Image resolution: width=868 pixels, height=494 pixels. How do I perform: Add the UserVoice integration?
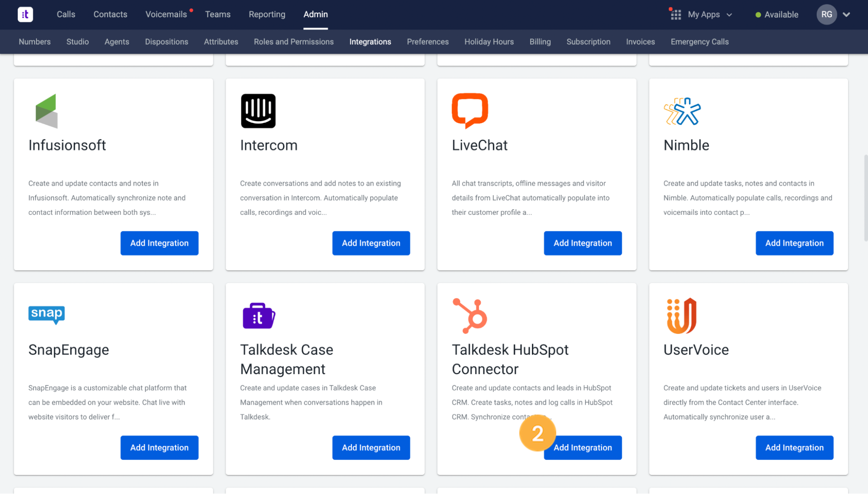795,448
